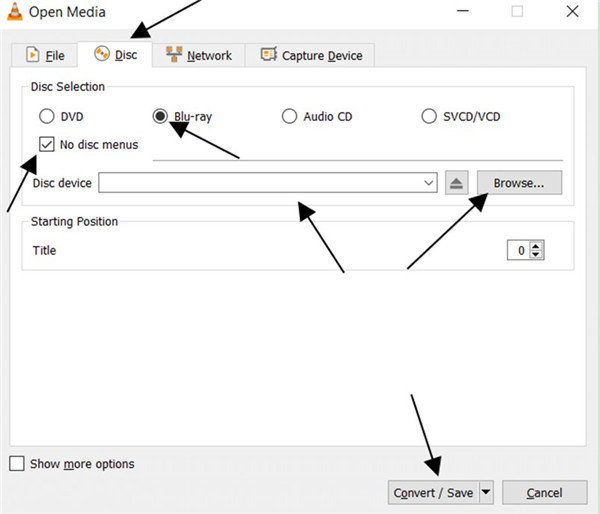This screenshot has height=514, width=600.
Task: Choose the Audio CD radio button
Action: (x=289, y=117)
